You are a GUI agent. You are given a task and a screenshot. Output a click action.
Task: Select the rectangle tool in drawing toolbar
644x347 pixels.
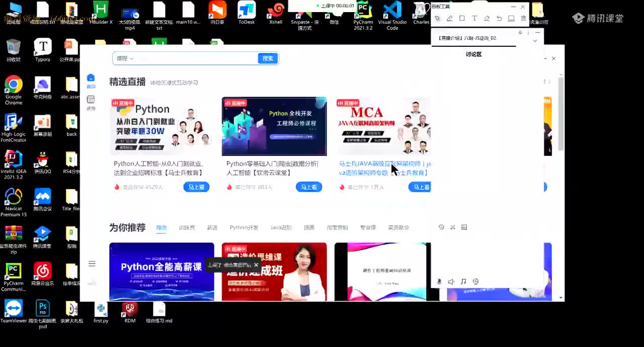[x=462, y=18]
